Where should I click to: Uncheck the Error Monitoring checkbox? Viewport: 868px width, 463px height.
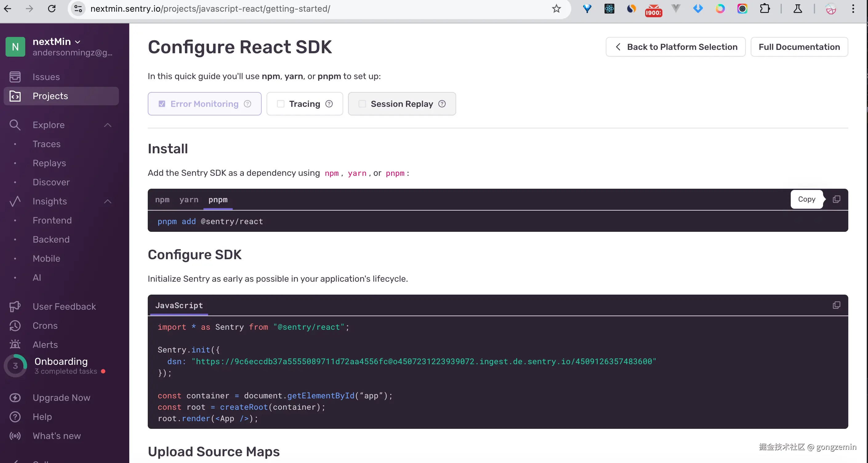[x=162, y=104]
